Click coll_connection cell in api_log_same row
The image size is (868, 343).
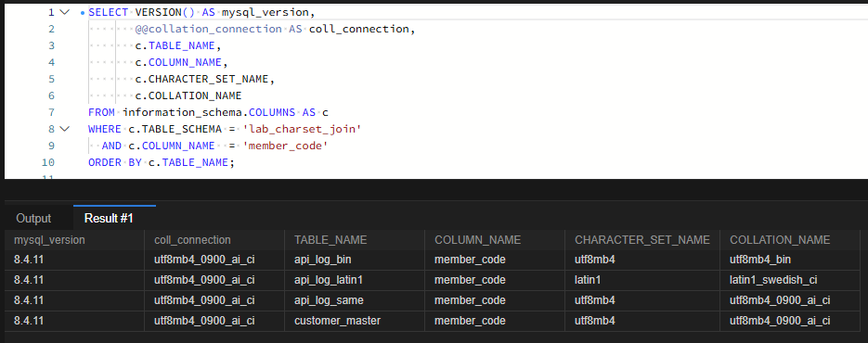pyautogui.click(x=214, y=299)
